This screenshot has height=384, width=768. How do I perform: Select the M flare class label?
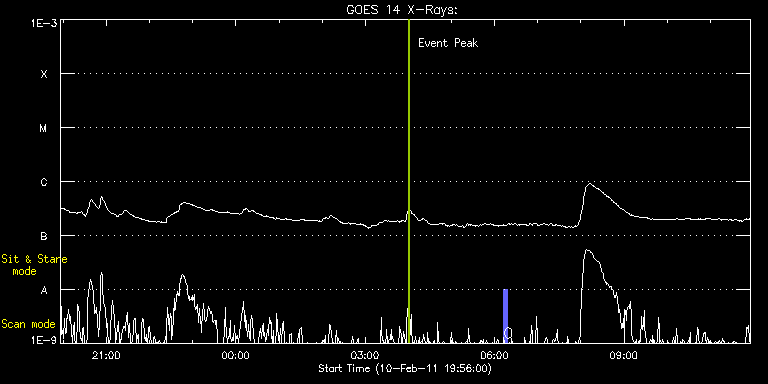pos(44,128)
